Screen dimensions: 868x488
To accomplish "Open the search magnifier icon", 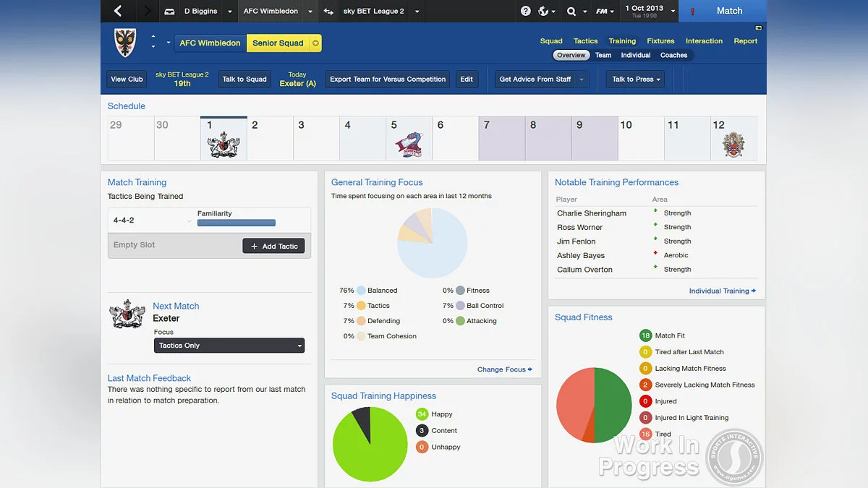I will pos(571,11).
